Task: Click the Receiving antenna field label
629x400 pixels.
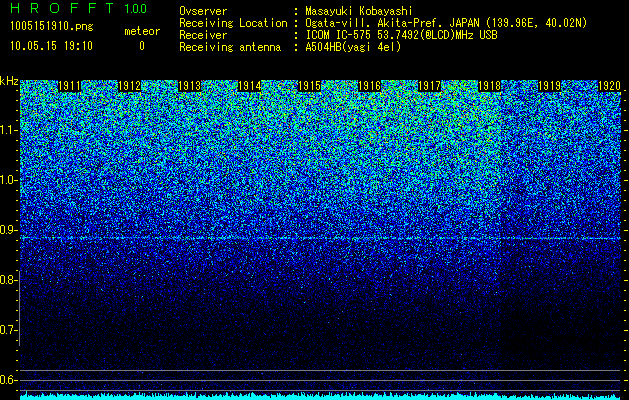Action: [x=230, y=47]
